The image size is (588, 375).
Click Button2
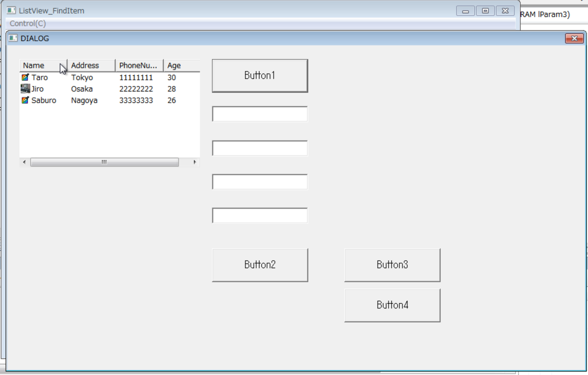pos(260,265)
